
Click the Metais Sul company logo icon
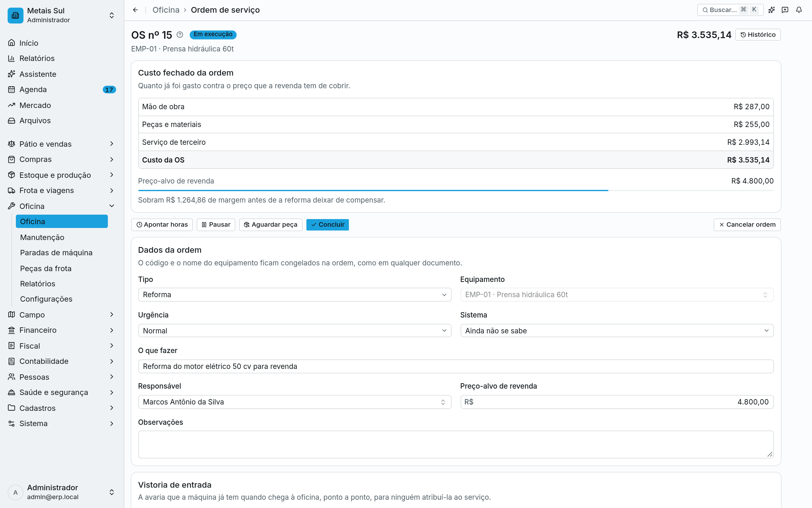16,16
